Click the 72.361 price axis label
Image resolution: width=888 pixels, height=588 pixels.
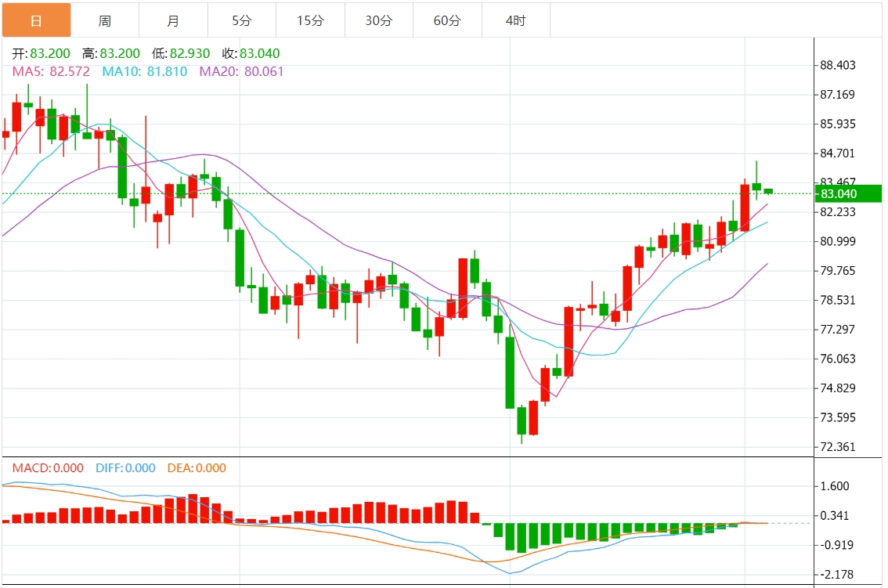tap(838, 447)
